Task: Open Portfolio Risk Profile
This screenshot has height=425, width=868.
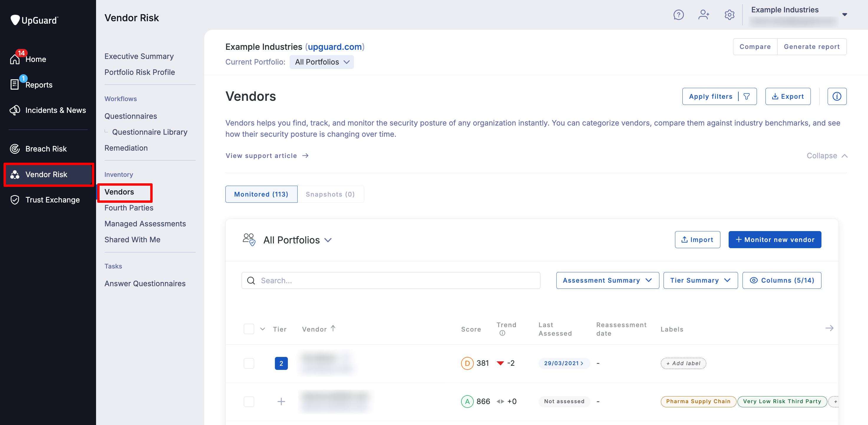Action: pyautogui.click(x=139, y=72)
